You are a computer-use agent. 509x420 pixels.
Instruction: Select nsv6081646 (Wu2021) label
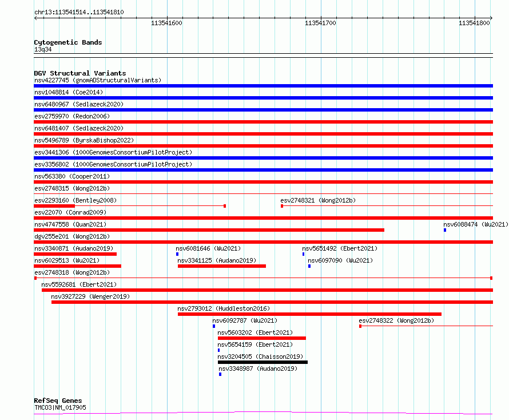tap(208, 248)
